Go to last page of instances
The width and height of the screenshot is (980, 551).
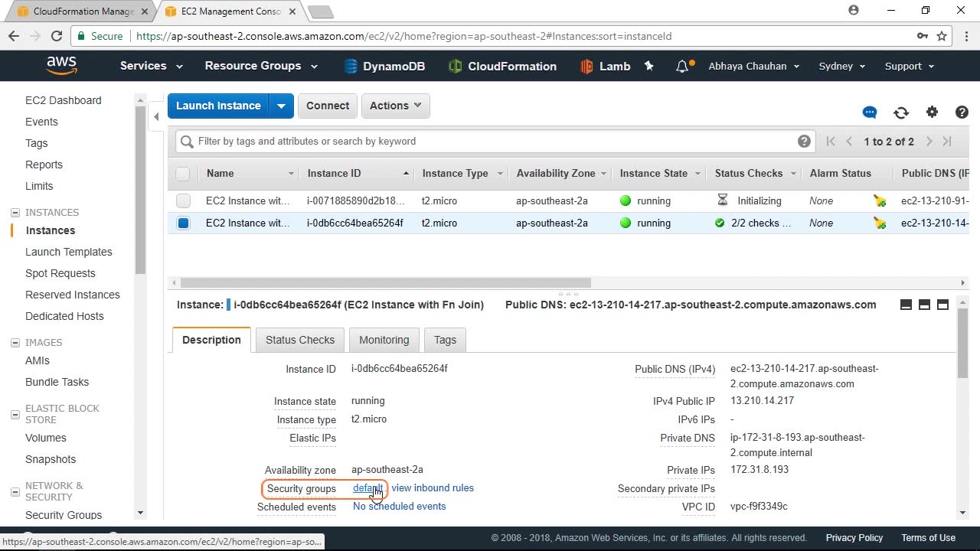[947, 141]
